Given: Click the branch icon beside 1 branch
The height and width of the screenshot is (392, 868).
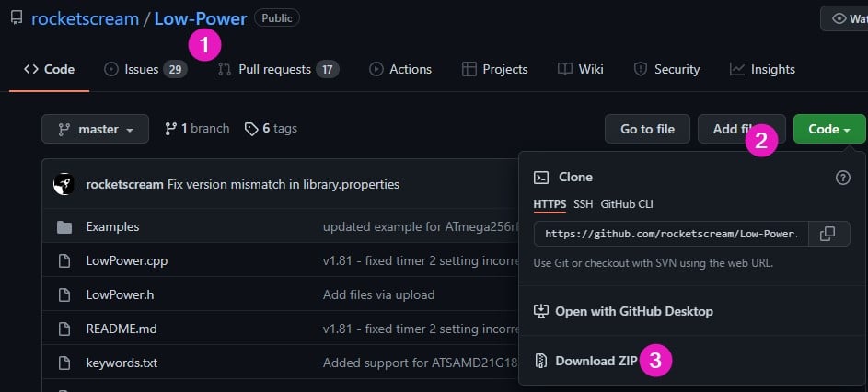Looking at the screenshot, I should 170,129.
